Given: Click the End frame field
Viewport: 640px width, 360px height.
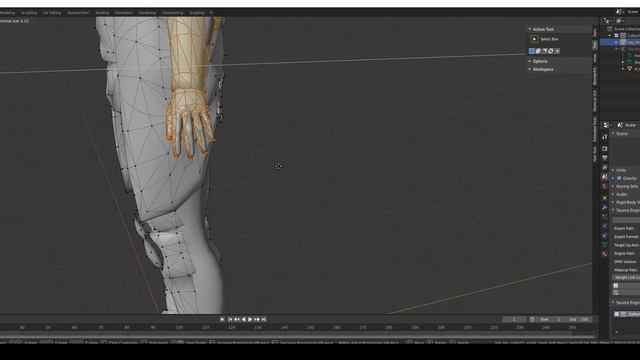Looking at the screenshot, I should tap(578, 320).
